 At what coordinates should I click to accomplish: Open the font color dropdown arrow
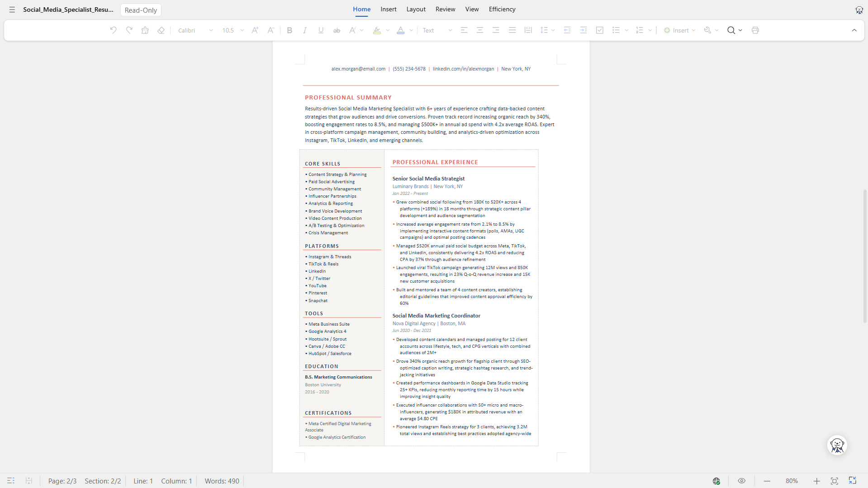tap(411, 30)
